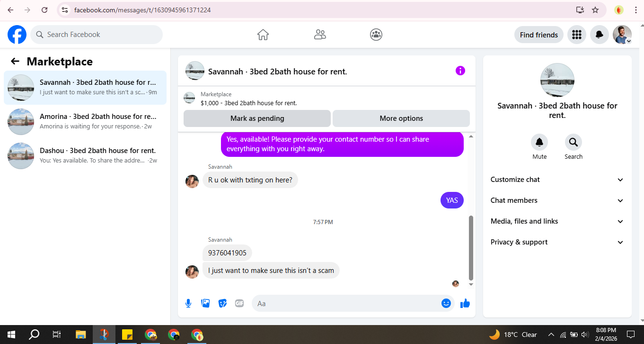Attach a photo using the image icon
Screen dimensions: 644x344
click(x=205, y=303)
